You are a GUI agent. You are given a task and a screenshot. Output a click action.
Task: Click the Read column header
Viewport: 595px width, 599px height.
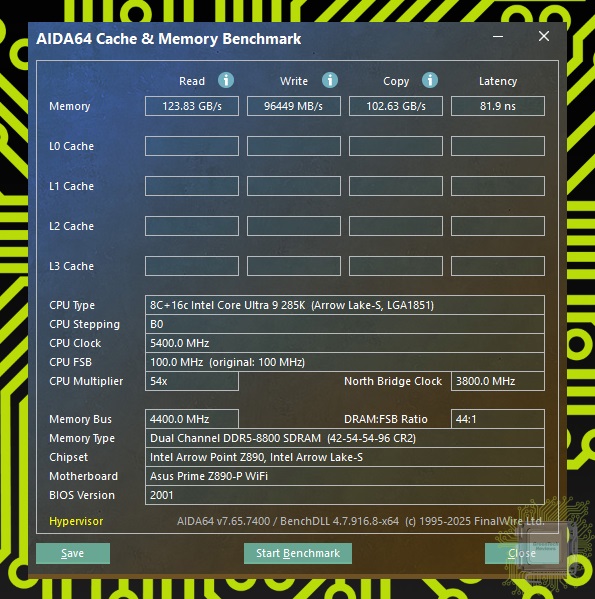(192, 81)
